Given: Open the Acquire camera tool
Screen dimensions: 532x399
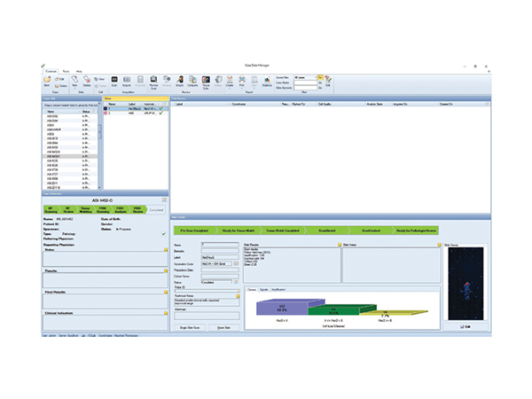Looking at the screenshot, I should 127,82.
